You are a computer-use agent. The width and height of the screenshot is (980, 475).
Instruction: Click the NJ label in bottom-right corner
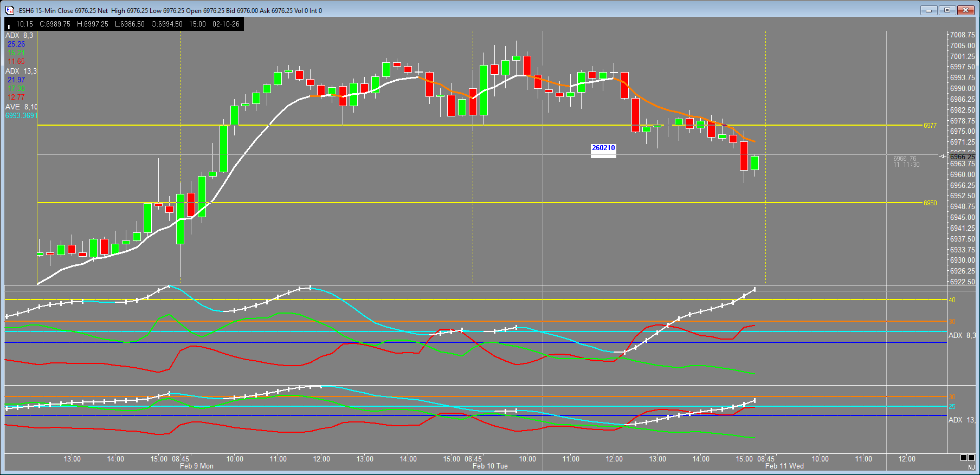pyautogui.click(x=971, y=467)
